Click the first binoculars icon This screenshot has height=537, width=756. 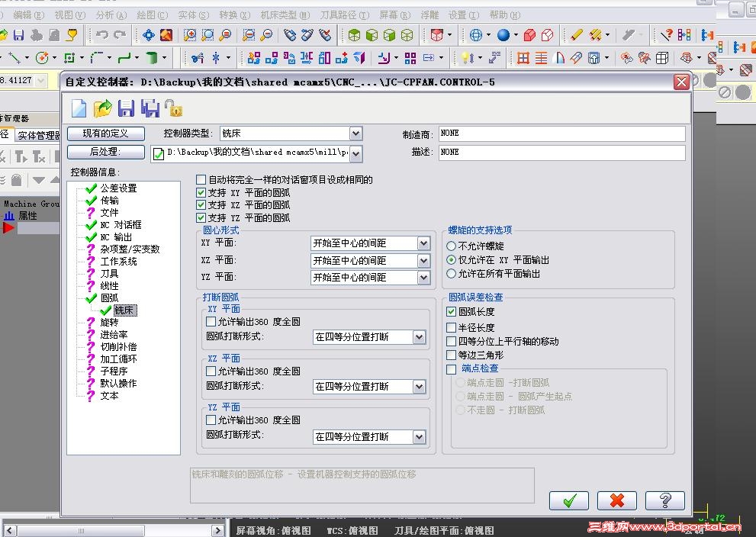290,35
